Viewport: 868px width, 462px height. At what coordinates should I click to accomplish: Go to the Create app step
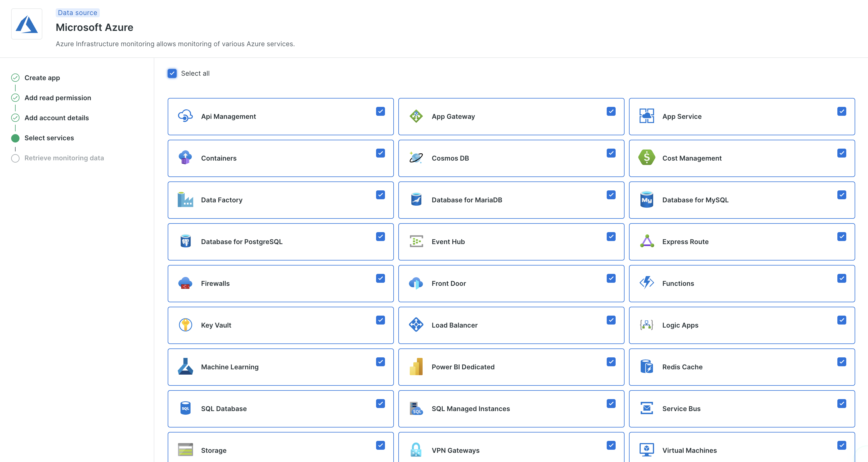(x=42, y=78)
